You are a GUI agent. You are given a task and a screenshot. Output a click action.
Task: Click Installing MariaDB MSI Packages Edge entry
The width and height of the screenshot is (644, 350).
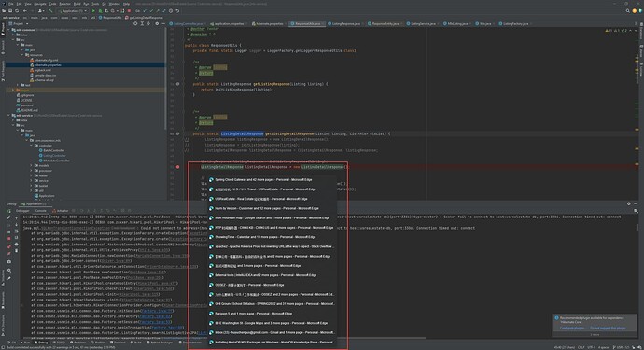(x=271, y=342)
